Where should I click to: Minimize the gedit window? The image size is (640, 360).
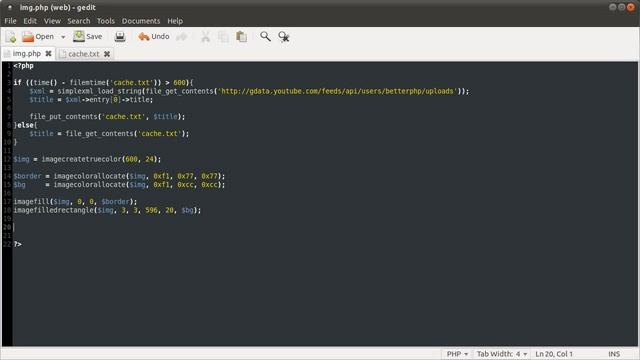coord(613,7)
